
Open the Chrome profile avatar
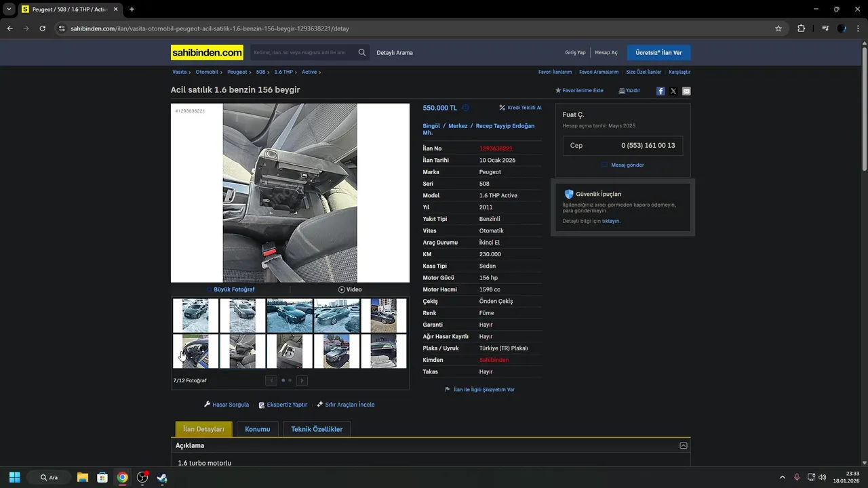pyautogui.click(x=842, y=28)
